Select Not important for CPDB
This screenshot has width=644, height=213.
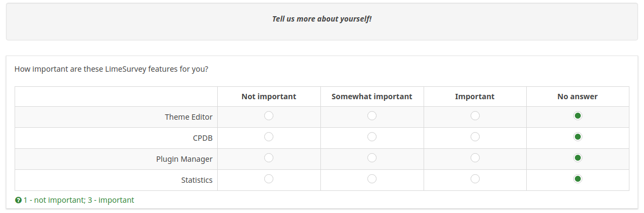[x=269, y=137]
